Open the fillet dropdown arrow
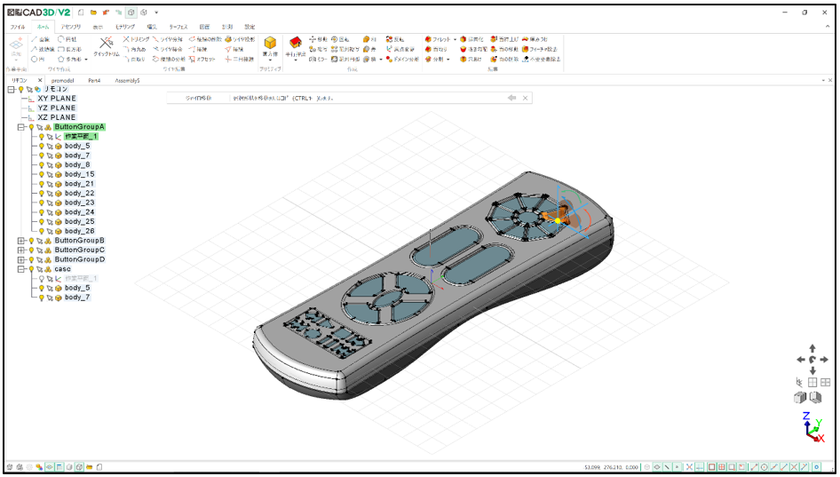The image size is (840, 477). click(x=455, y=40)
